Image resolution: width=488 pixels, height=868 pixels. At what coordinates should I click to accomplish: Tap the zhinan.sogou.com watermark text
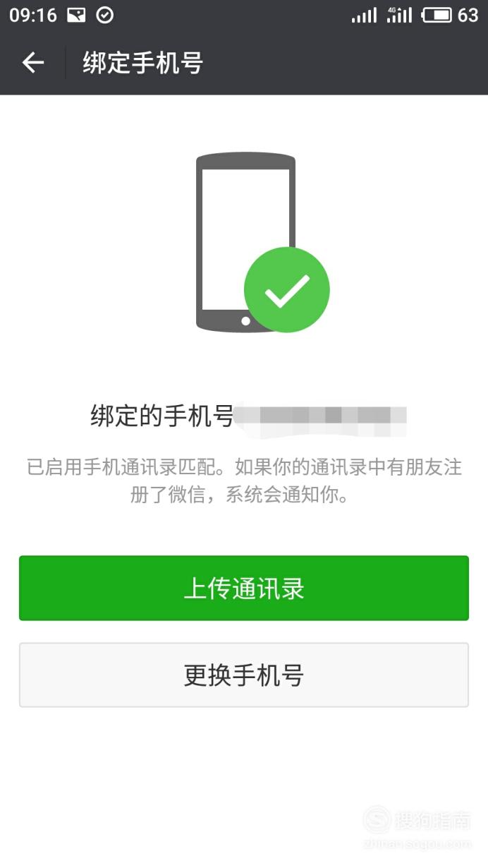[x=417, y=844]
